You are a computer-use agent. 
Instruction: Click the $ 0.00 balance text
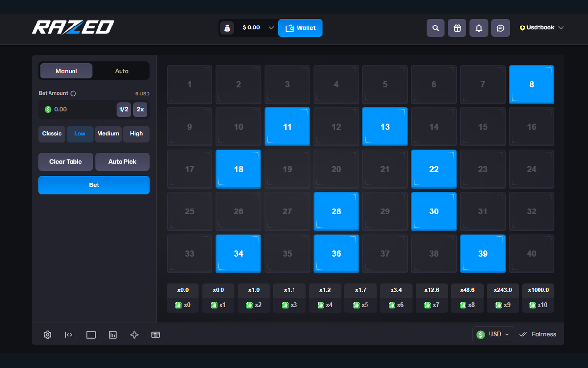pos(251,28)
